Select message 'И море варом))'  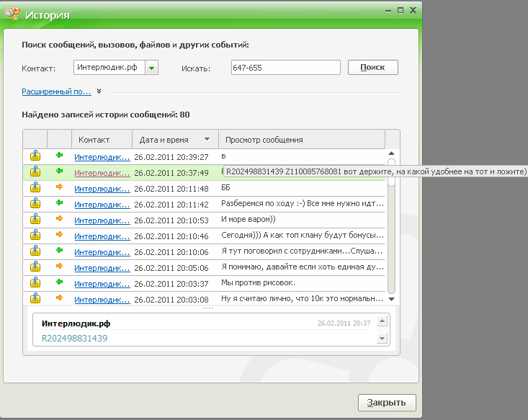(x=249, y=219)
